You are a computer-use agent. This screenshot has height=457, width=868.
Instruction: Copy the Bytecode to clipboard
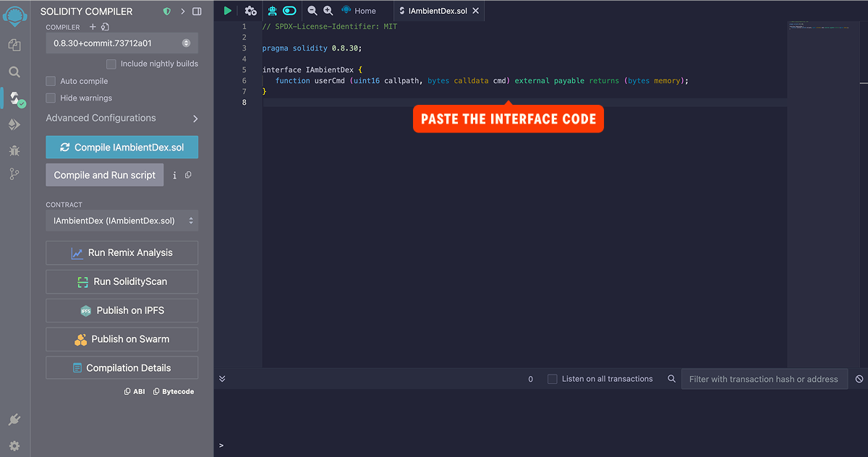(x=174, y=391)
